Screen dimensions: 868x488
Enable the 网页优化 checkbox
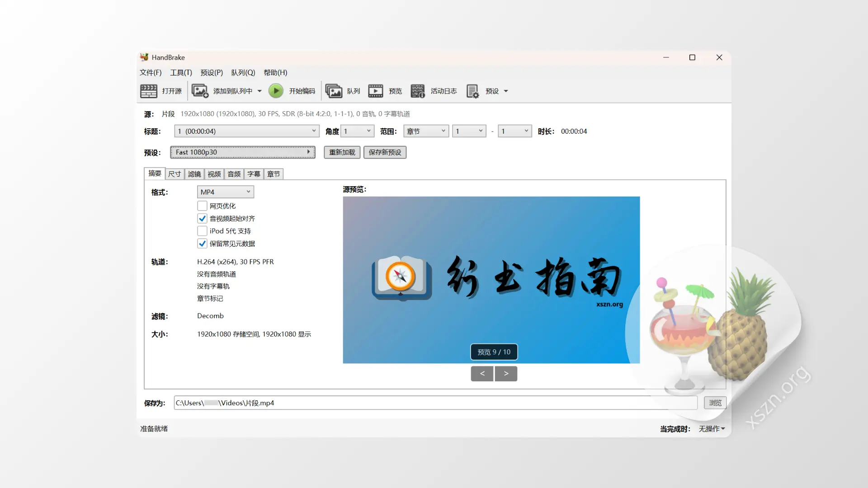click(x=202, y=206)
